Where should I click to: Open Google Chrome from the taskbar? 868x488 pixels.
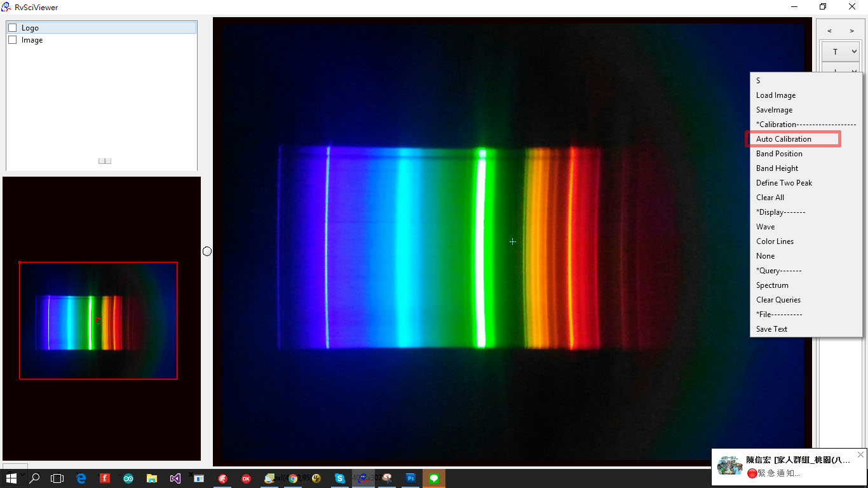pos(293,478)
